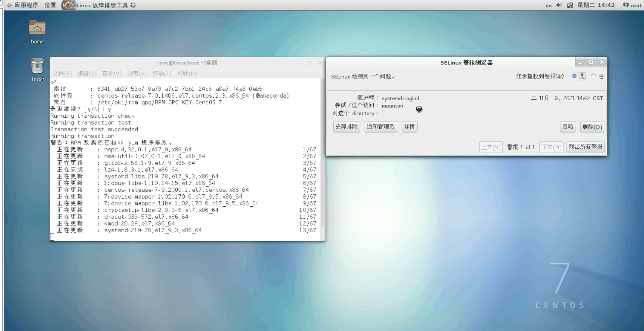Click the network connection icon in top panel
The height and width of the screenshot is (331, 644).
[x=570, y=5]
